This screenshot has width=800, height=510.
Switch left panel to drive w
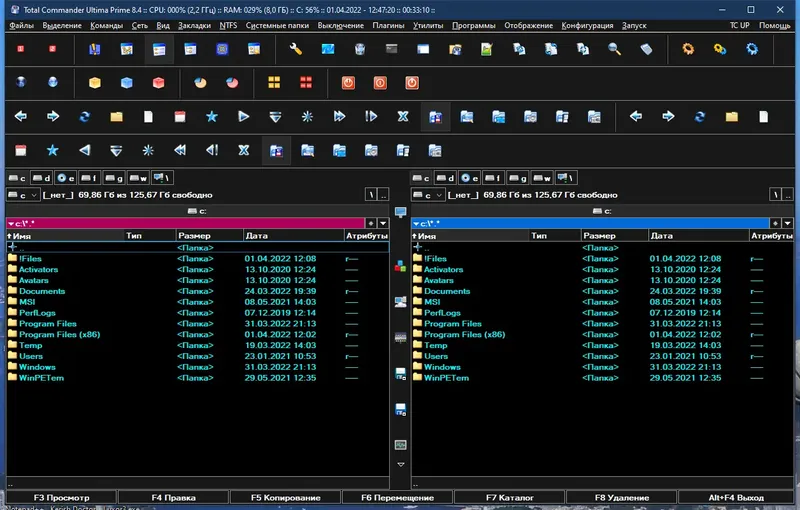pyautogui.click(x=138, y=178)
